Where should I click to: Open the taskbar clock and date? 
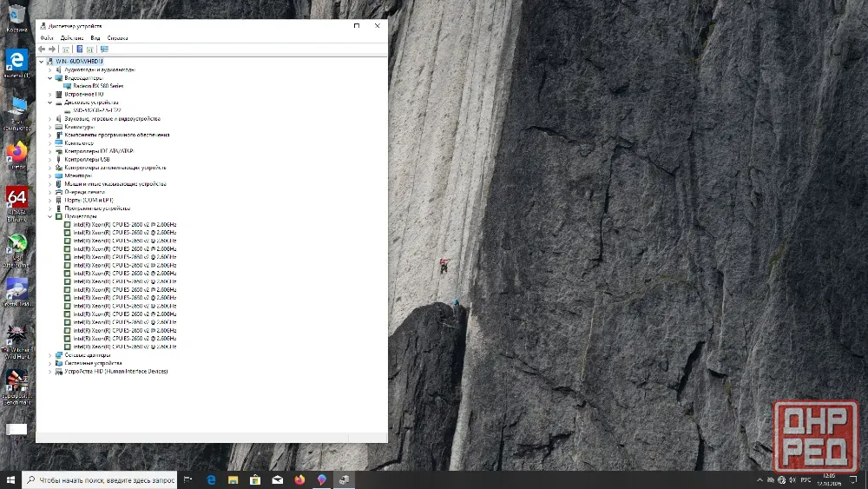point(829,479)
